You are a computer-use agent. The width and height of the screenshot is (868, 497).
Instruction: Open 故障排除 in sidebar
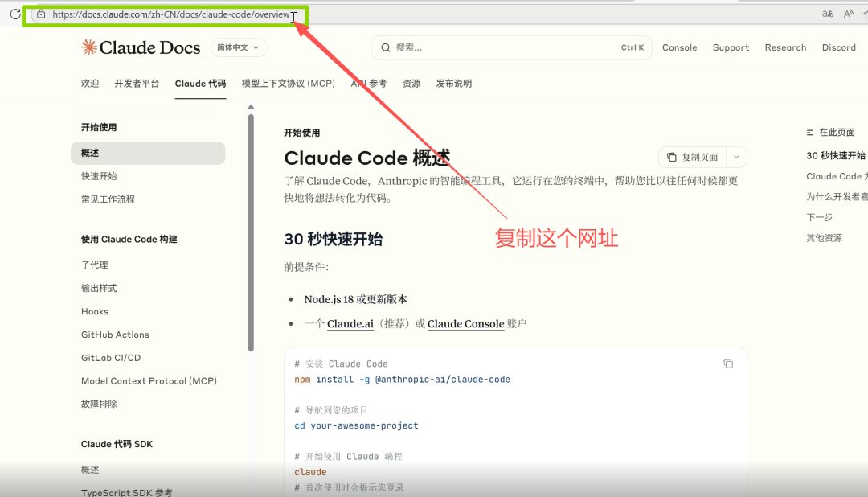tap(99, 404)
